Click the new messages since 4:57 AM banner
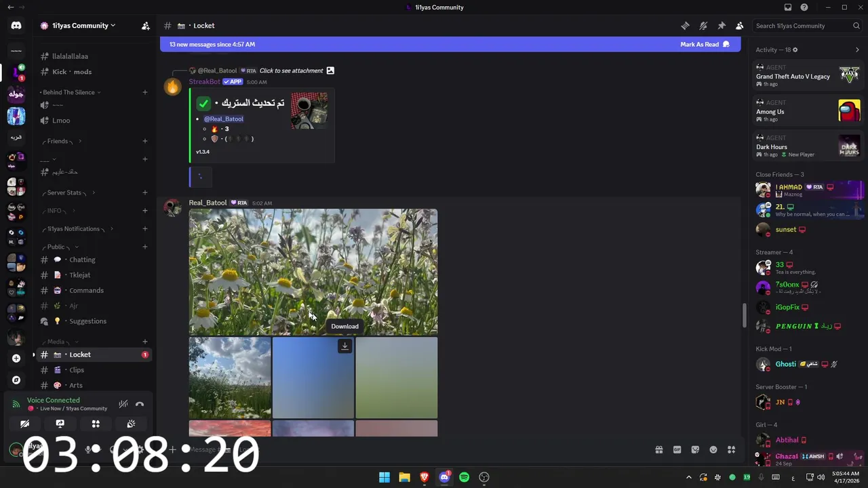Image resolution: width=868 pixels, height=488 pixels. pyautogui.click(x=212, y=44)
